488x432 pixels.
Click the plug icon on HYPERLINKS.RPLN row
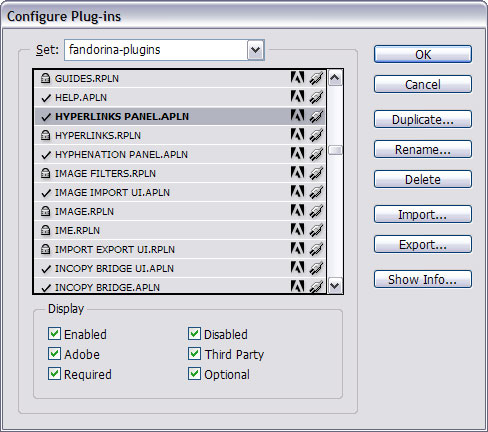coord(316,135)
